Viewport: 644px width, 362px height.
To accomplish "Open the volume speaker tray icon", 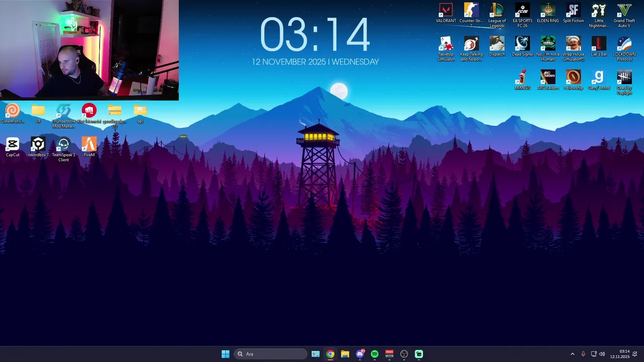I will 602,354.
